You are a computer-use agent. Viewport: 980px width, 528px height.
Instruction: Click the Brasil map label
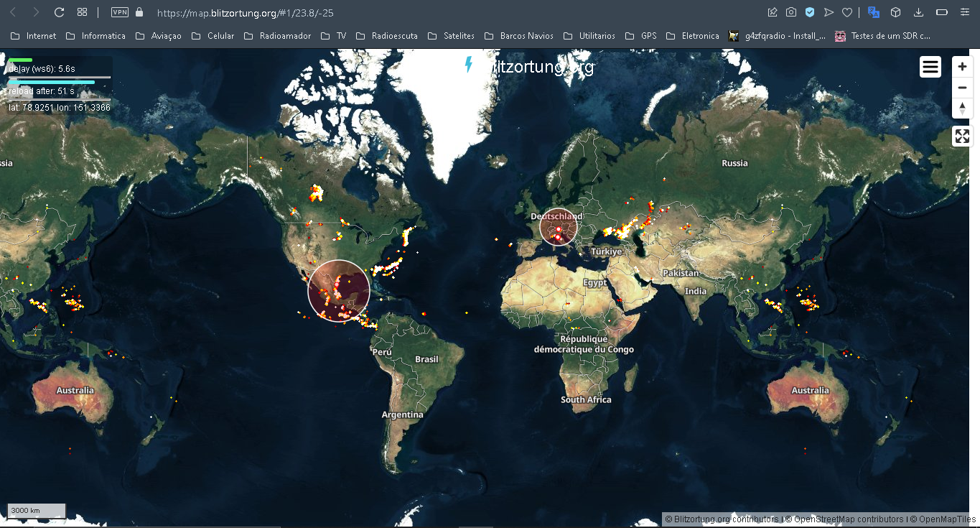tap(426, 359)
